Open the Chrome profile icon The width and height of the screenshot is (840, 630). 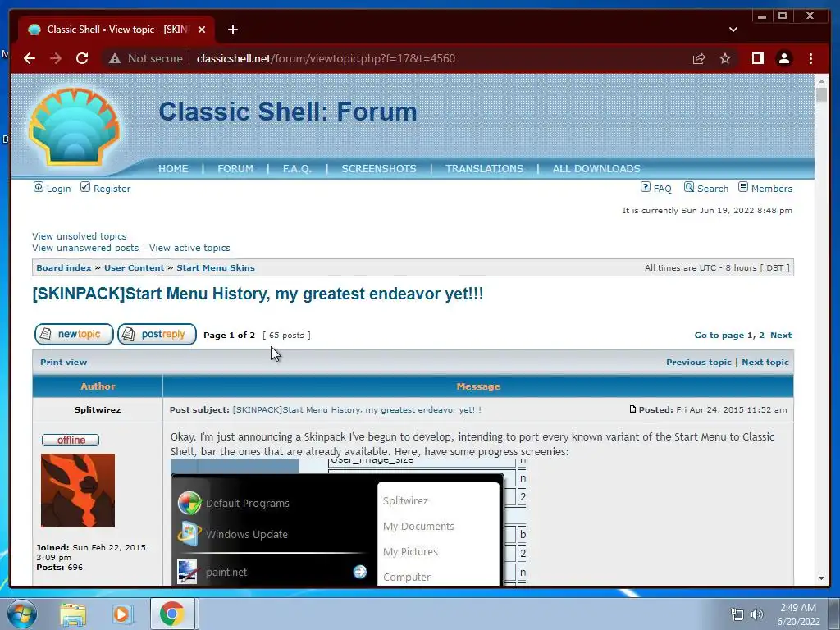coord(783,58)
